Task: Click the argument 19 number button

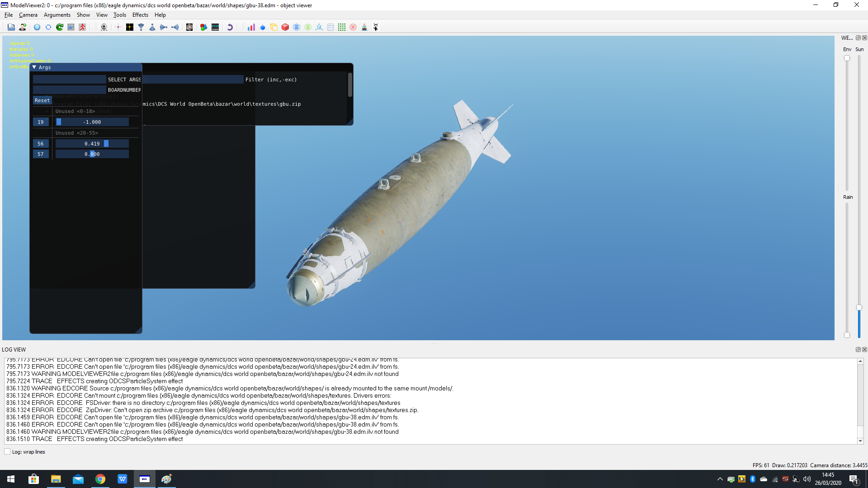Action: coord(41,122)
